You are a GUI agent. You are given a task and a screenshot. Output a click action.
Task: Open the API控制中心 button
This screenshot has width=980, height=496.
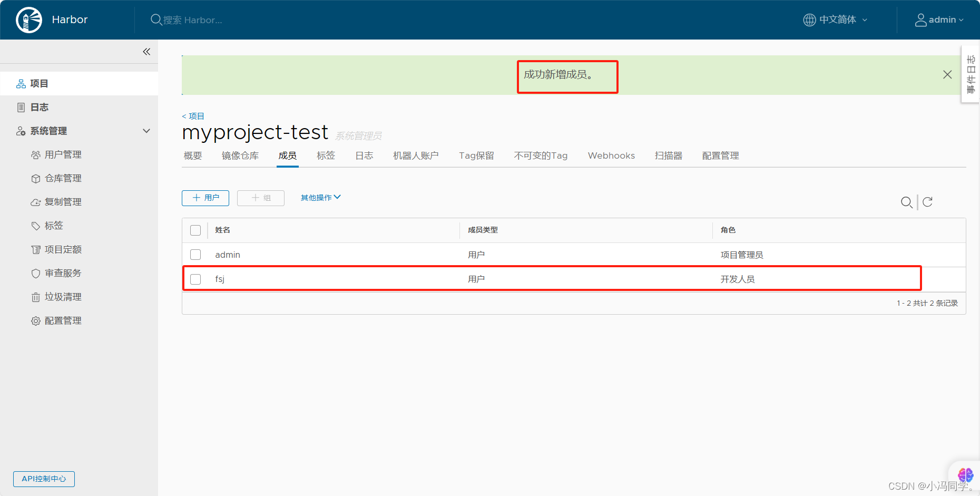click(44, 479)
